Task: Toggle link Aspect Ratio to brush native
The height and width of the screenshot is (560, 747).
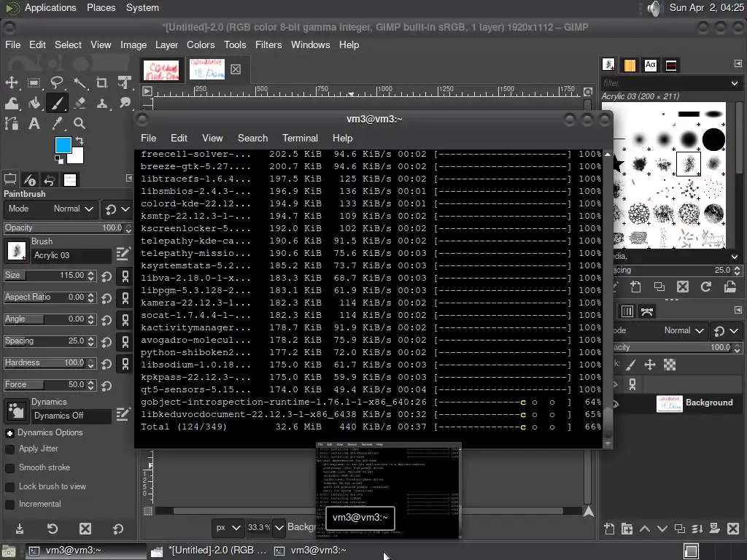Action: click(x=125, y=298)
